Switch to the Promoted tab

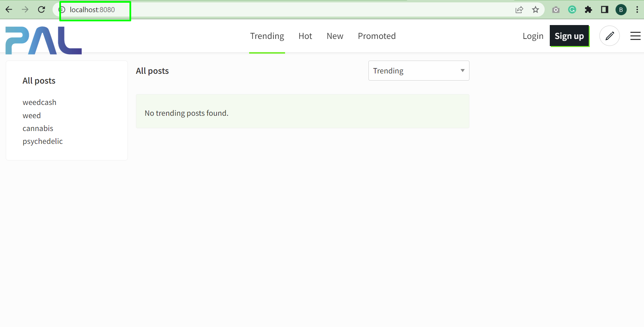(377, 36)
